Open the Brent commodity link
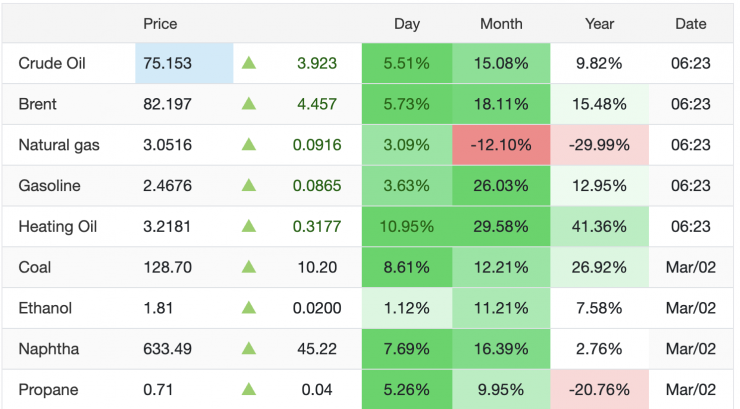 38,104
